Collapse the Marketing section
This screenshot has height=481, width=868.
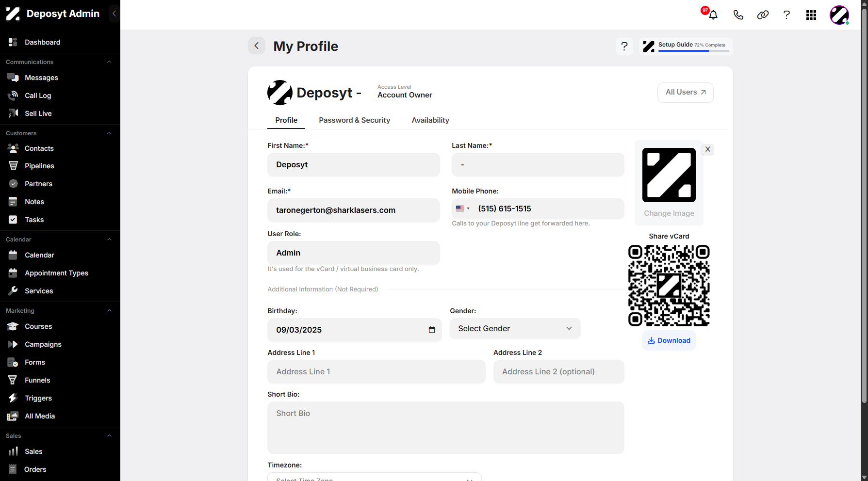pos(109,311)
